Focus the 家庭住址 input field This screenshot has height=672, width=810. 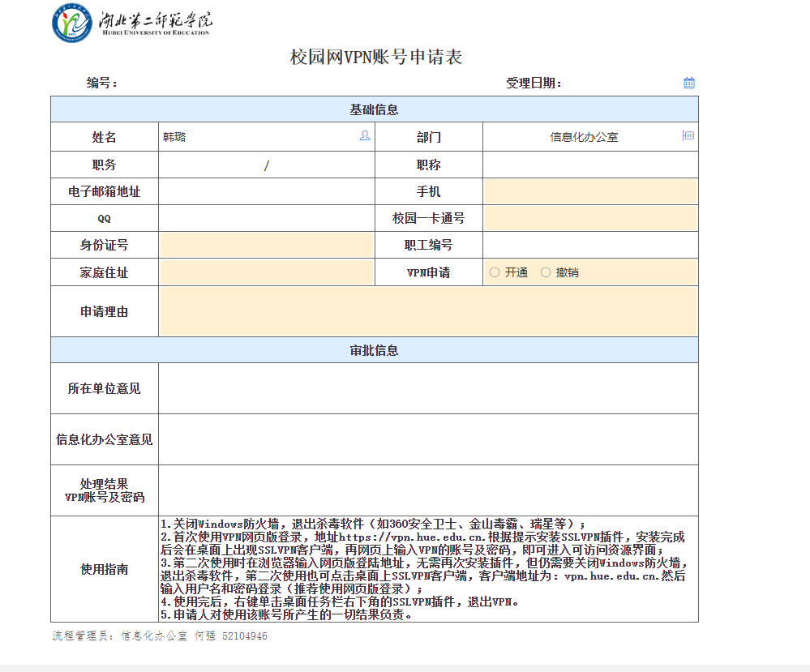tap(266, 272)
